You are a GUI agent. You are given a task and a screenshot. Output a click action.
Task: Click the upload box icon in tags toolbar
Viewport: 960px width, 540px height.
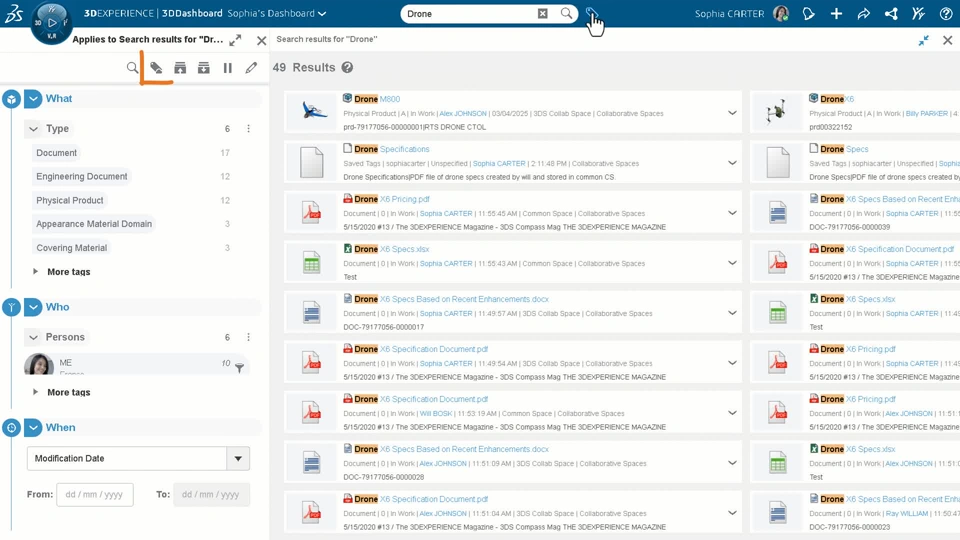click(180, 67)
